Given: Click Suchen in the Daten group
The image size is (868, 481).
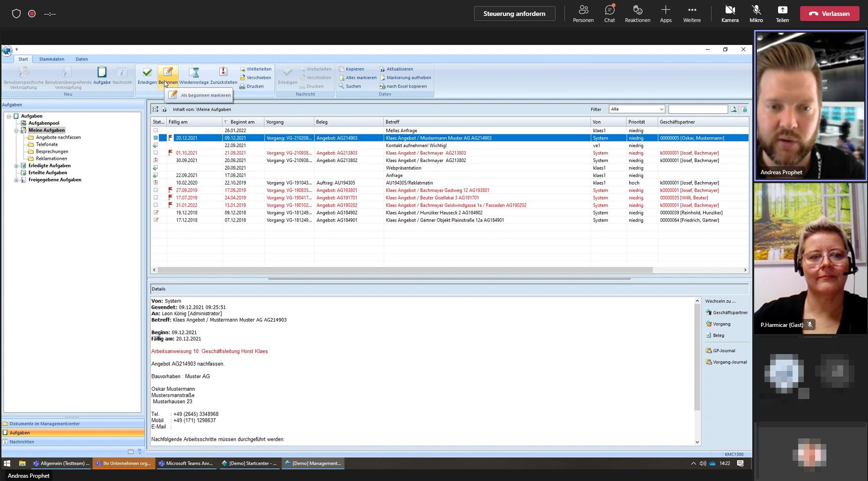Looking at the screenshot, I should click(350, 86).
